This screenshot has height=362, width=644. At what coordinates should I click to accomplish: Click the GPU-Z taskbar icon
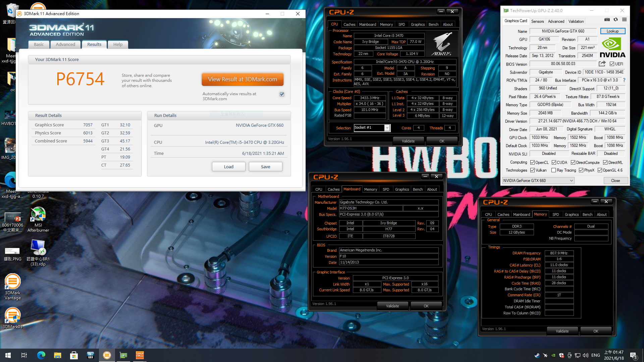123,355
